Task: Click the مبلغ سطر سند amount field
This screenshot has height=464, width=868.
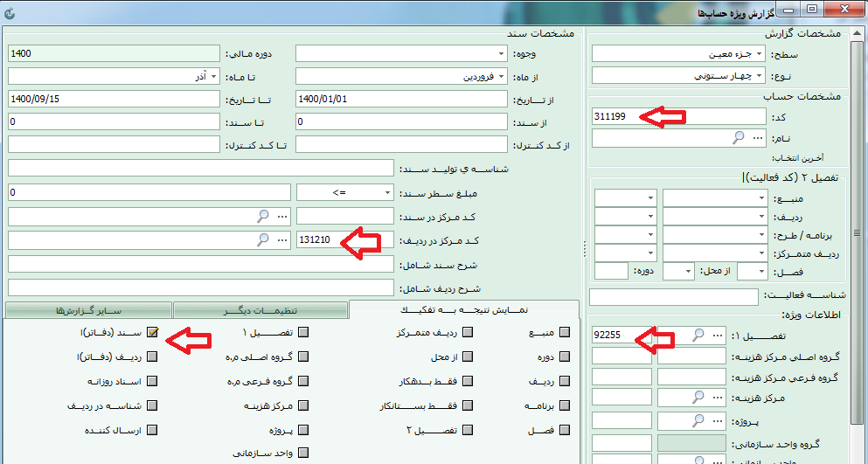Action: click(x=149, y=192)
